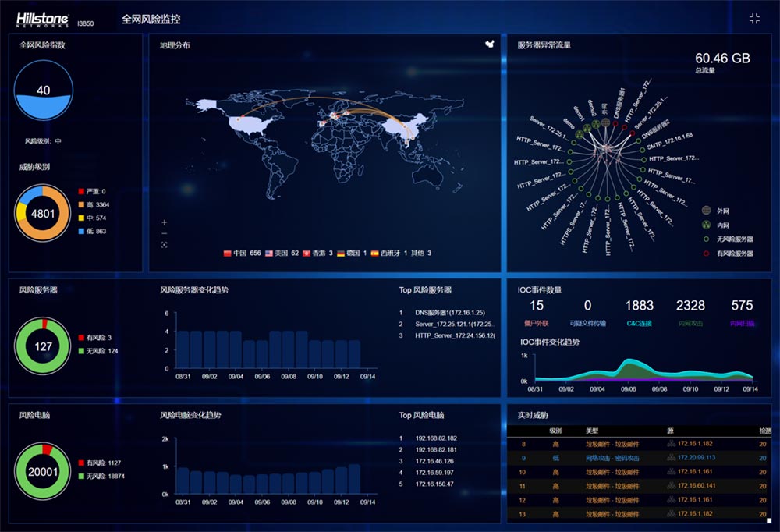
Task: Click the 类型 column header
Action: (x=592, y=431)
